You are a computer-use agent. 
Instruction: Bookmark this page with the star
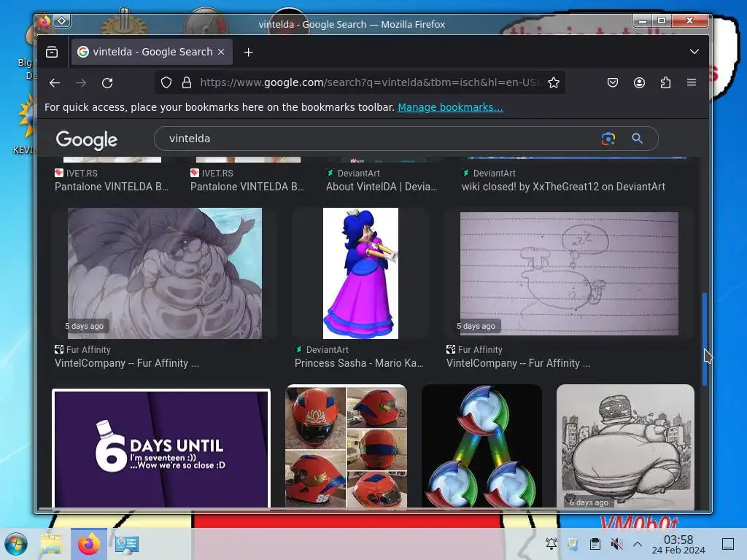(554, 83)
